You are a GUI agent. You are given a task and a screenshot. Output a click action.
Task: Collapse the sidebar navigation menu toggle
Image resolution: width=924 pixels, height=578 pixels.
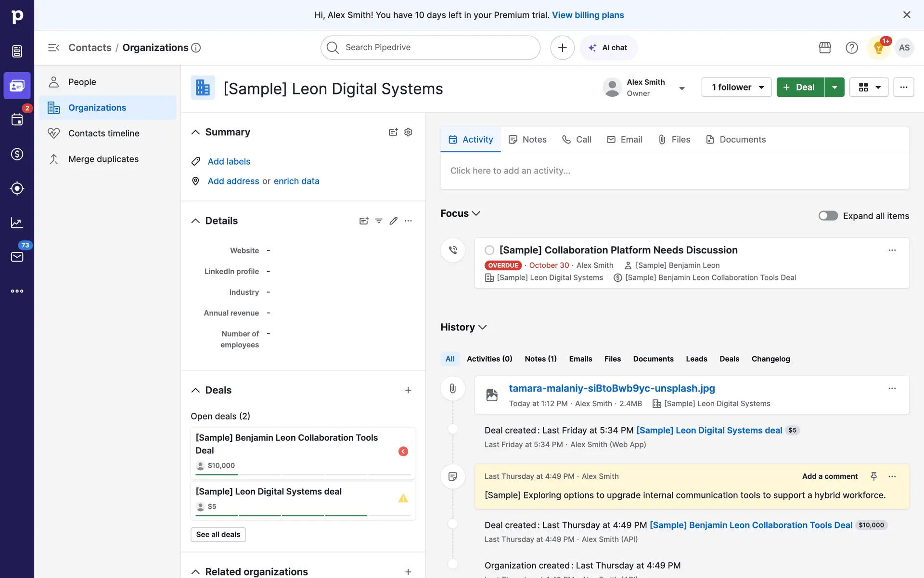53,48
